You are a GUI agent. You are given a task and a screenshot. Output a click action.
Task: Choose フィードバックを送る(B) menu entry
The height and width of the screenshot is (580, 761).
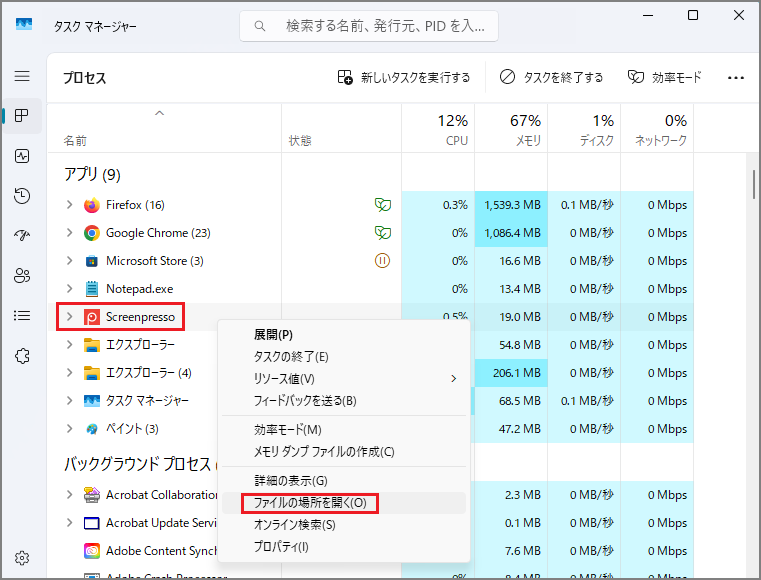click(x=344, y=401)
